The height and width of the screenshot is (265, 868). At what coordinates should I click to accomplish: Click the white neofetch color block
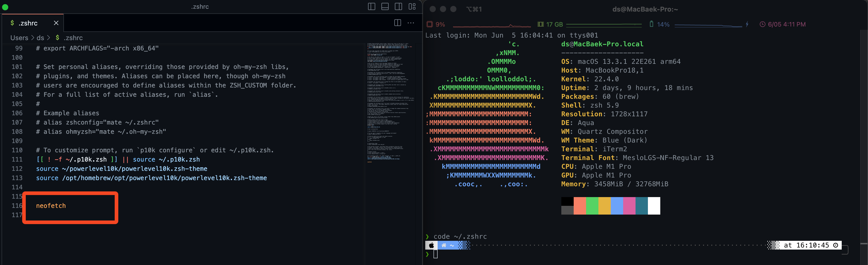[x=654, y=206]
